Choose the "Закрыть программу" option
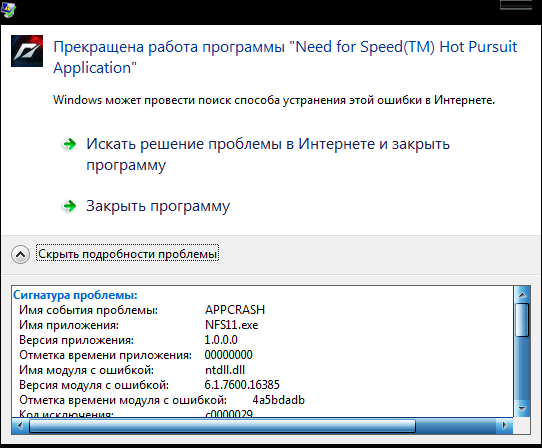This screenshot has width=542, height=448. (158, 206)
